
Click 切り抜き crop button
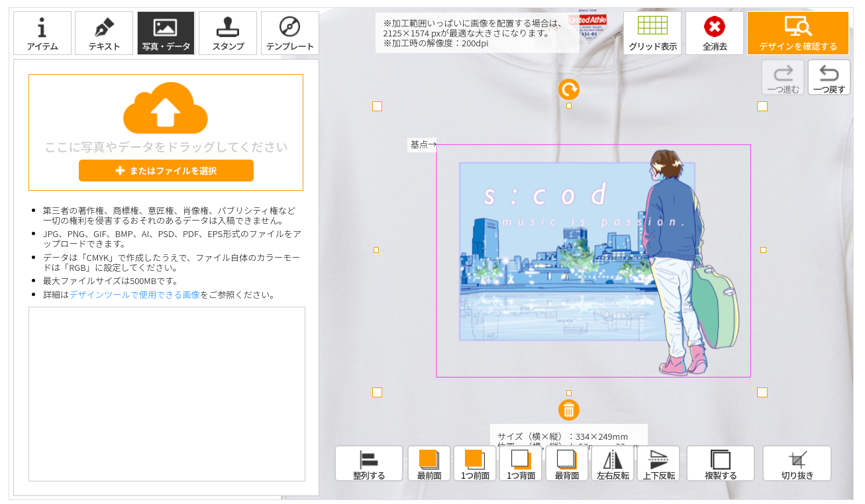(797, 464)
